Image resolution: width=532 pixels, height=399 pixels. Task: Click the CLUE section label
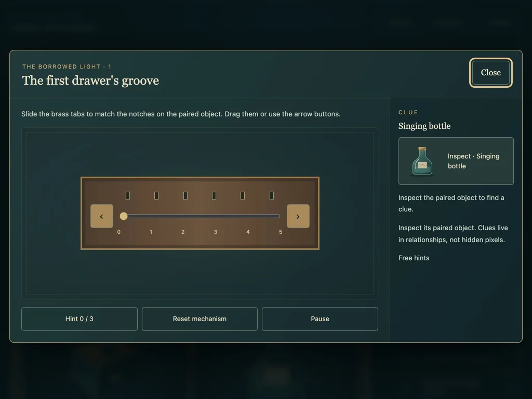click(x=408, y=112)
